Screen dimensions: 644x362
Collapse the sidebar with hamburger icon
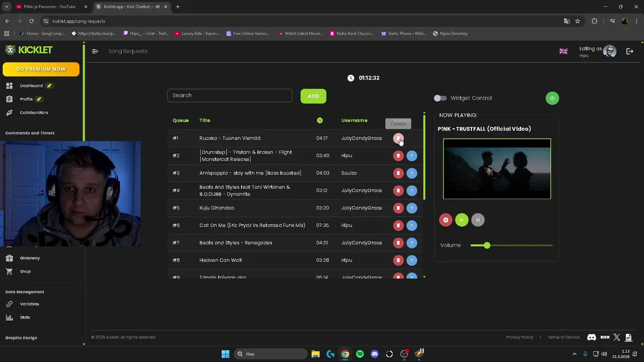pos(95,51)
